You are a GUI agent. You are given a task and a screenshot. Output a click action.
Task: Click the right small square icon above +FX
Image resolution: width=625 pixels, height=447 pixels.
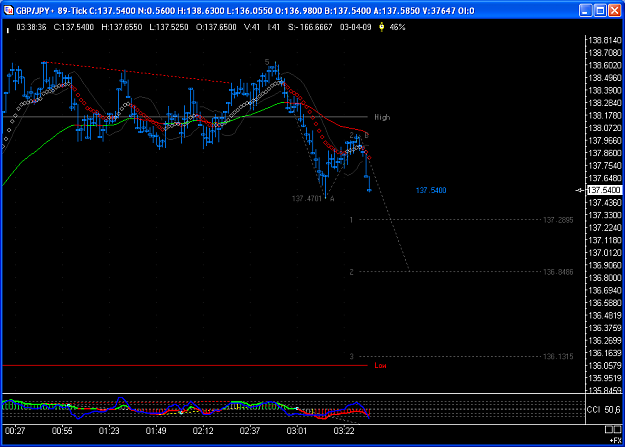click(x=617, y=429)
